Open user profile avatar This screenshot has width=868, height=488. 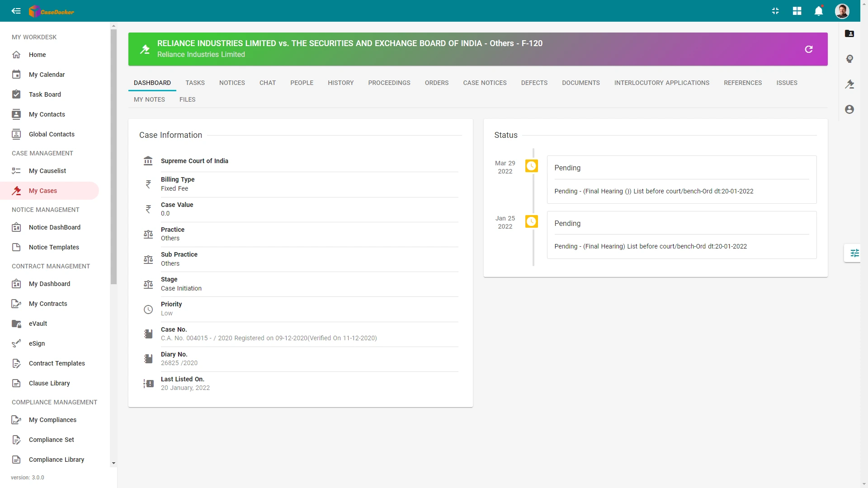tap(842, 11)
